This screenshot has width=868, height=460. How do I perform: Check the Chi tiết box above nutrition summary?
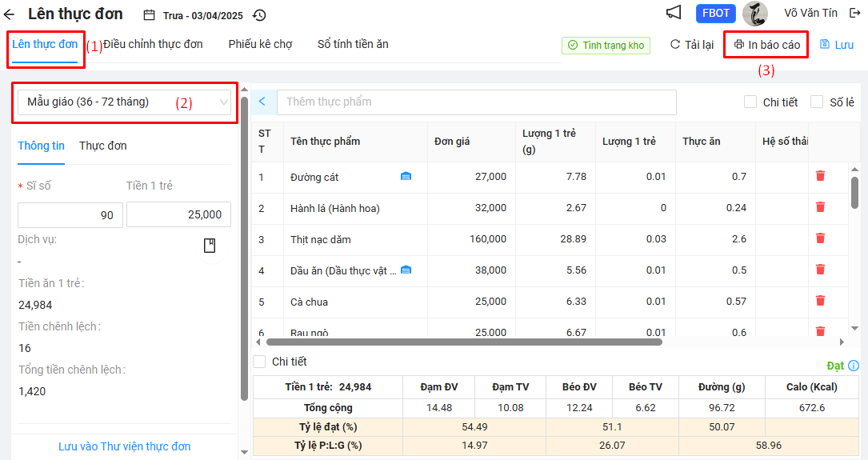pos(259,362)
